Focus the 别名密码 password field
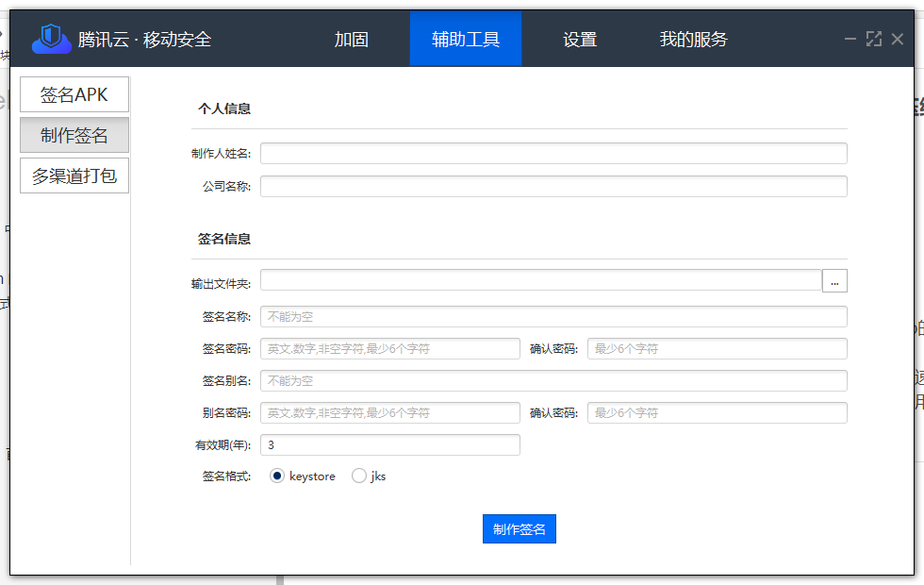 point(390,413)
